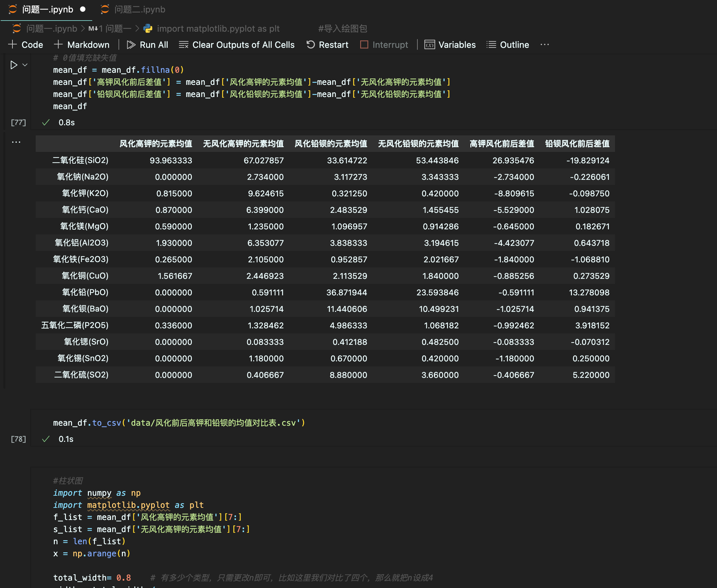
Task: Open the notebook Outline view
Action: (508, 45)
